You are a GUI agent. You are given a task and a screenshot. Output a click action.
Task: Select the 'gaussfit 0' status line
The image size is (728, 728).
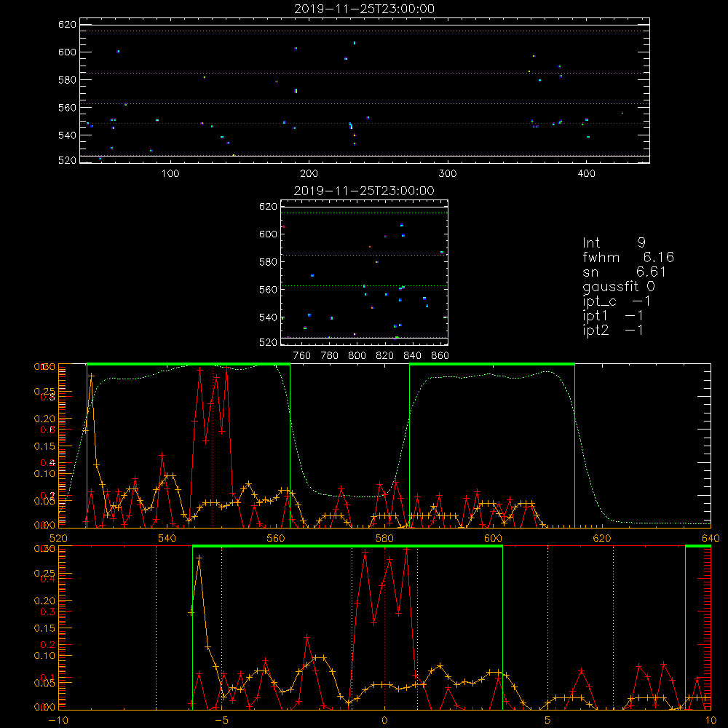pyautogui.click(x=619, y=286)
